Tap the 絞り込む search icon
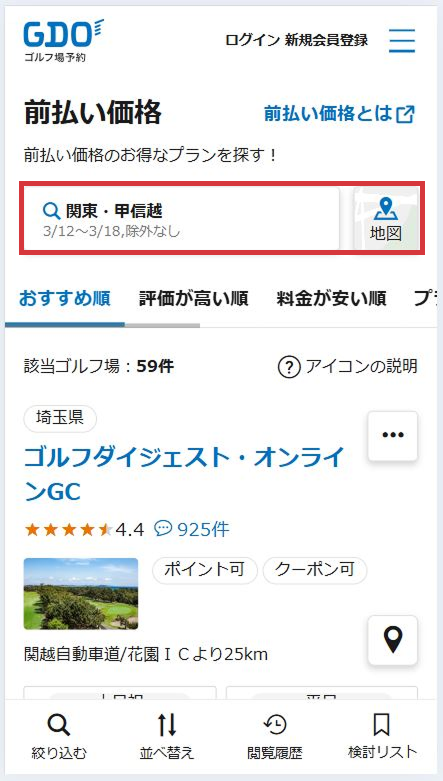 [x=59, y=726]
